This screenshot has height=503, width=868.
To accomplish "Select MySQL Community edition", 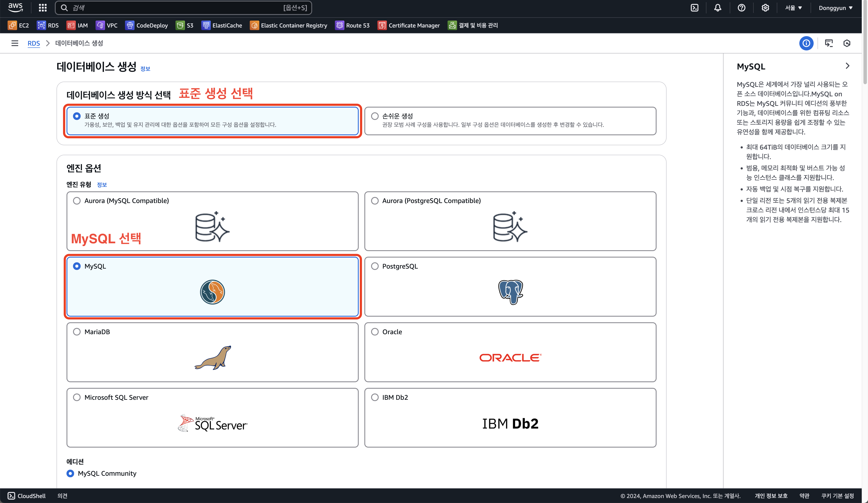I will [x=70, y=473].
